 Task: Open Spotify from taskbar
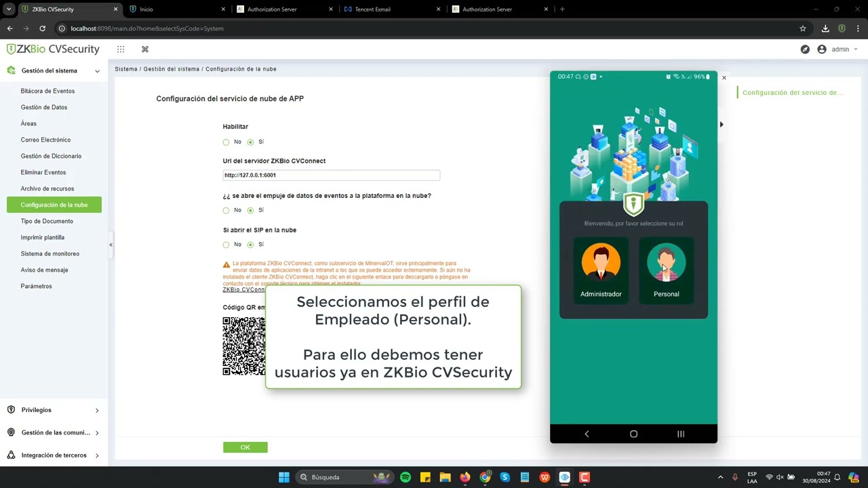point(406,477)
